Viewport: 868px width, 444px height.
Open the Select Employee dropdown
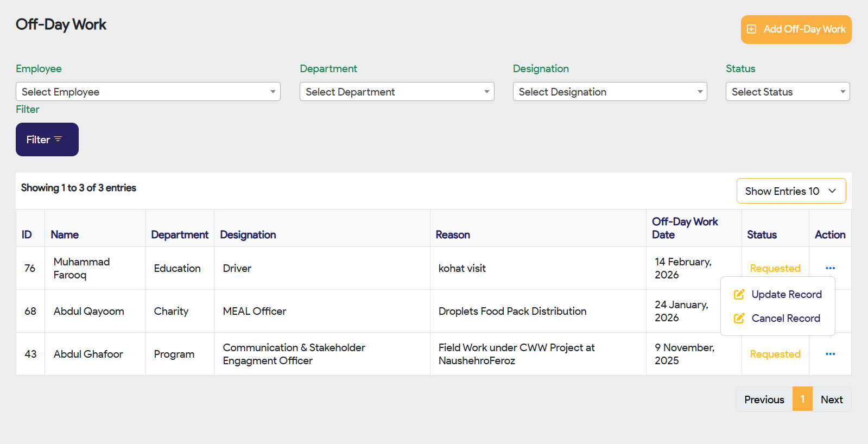148,92
